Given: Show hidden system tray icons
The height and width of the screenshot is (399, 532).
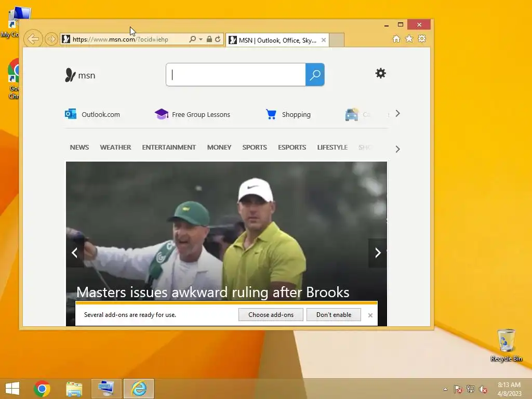Looking at the screenshot, I should pyautogui.click(x=445, y=389).
